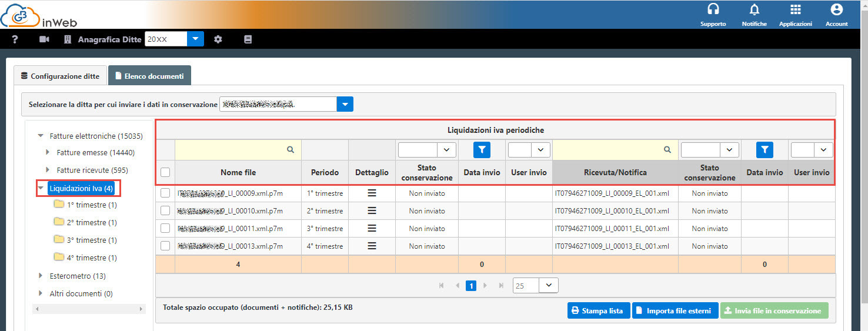Click the Stampa lista button

[x=599, y=310]
